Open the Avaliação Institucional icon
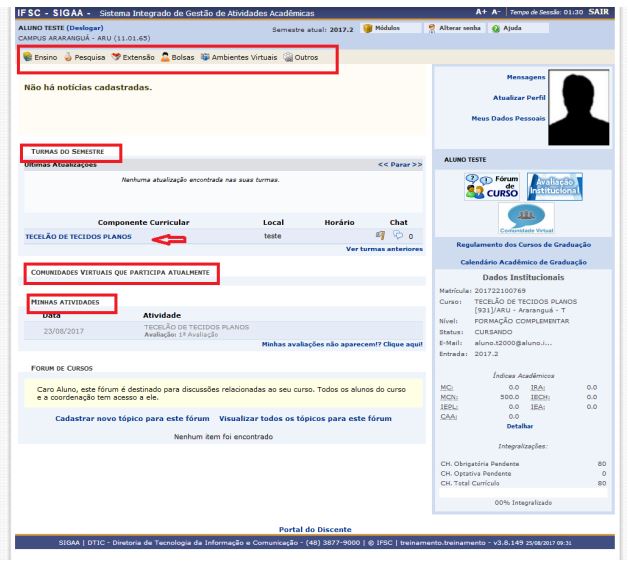The width and height of the screenshot is (628, 571). pos(554,186)
